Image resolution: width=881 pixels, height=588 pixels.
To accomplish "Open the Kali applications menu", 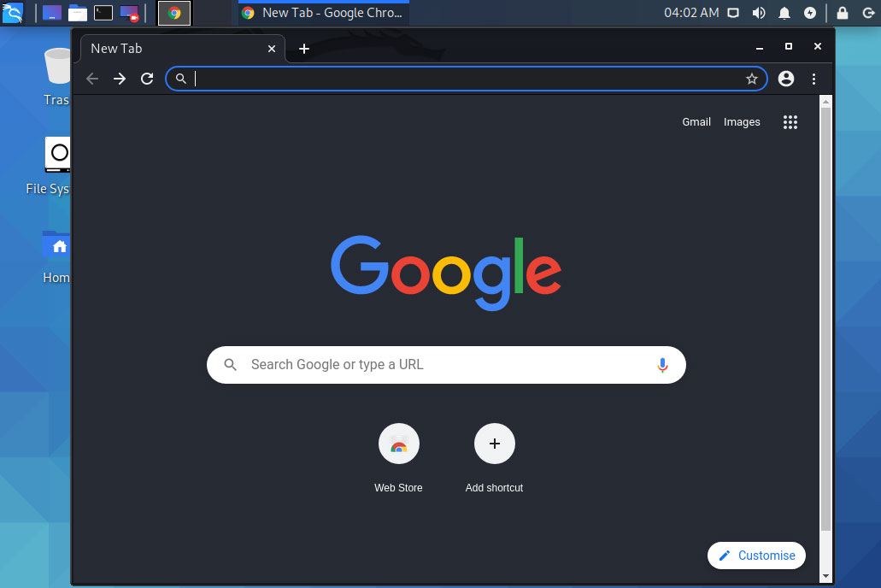I will pos(13,13).
